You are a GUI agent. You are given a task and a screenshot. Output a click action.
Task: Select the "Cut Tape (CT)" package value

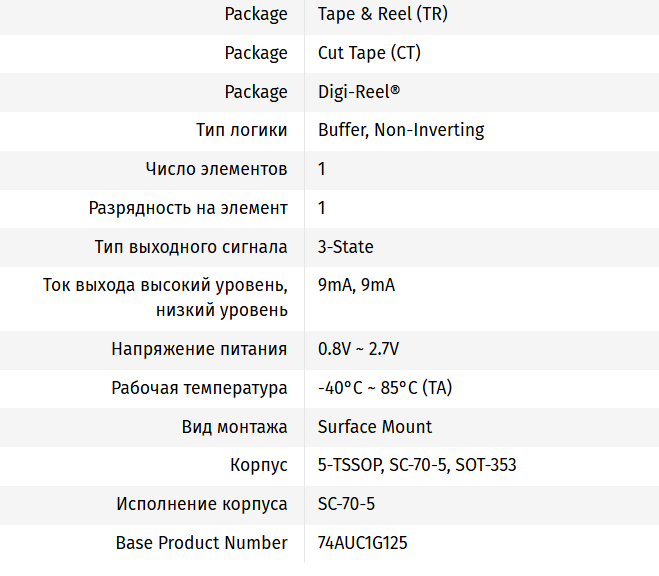(369, 53)
